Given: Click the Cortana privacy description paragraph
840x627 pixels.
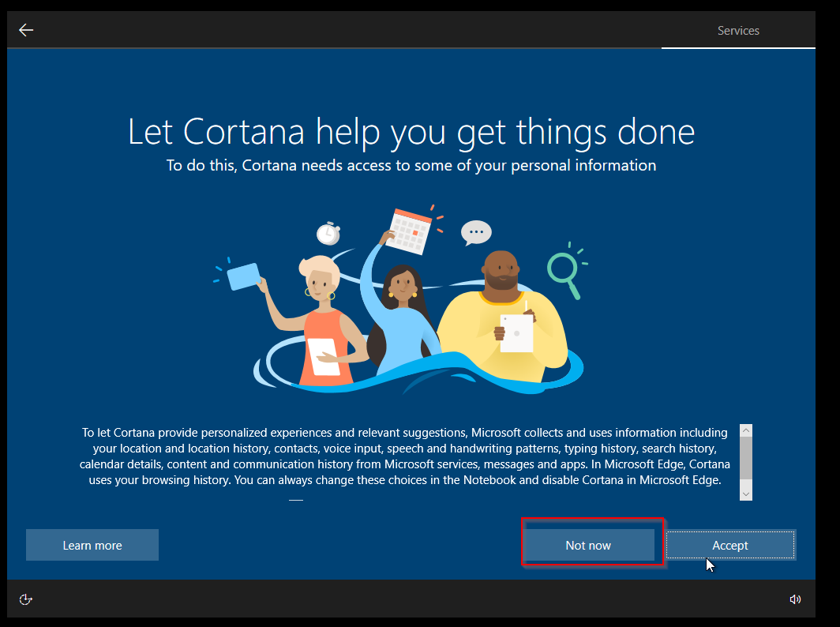Looking at the screenshot, I should tap(405, 456).
